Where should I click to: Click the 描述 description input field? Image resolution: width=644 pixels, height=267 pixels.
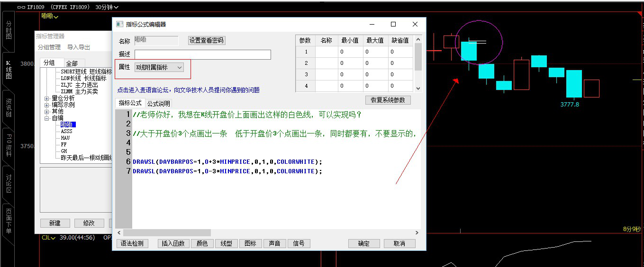pyautogui.click(x=202, y=54)
